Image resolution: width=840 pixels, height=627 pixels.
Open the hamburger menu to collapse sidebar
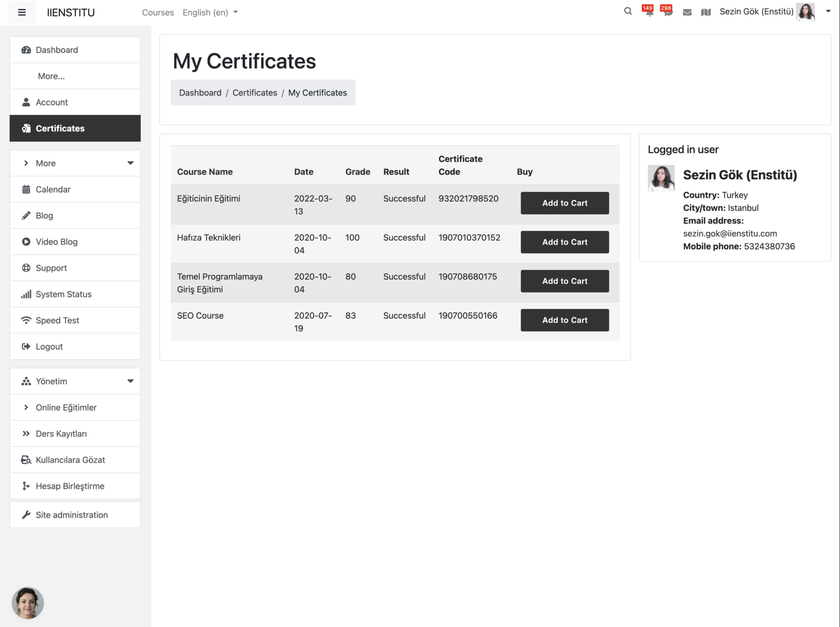(x=22, y=12)
